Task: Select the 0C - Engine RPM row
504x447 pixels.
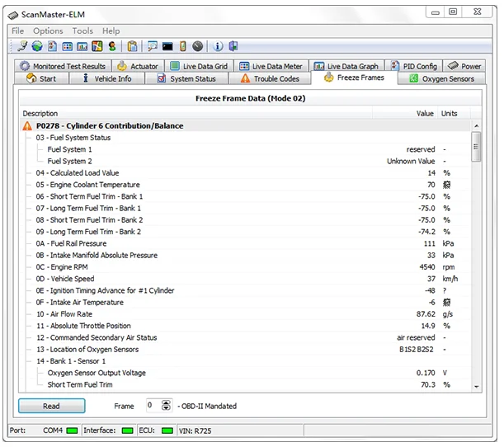Action: tap(246, 267)
